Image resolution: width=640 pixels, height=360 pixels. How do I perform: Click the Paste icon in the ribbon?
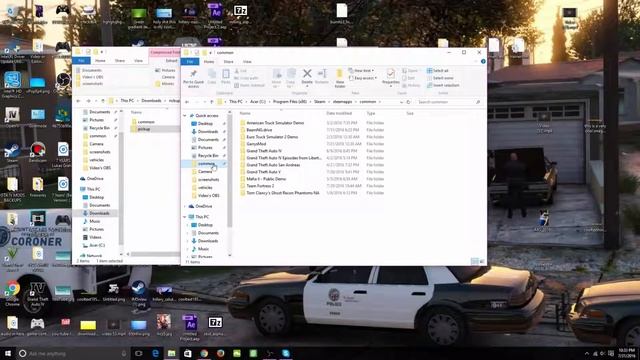click(x=226, y=76)
